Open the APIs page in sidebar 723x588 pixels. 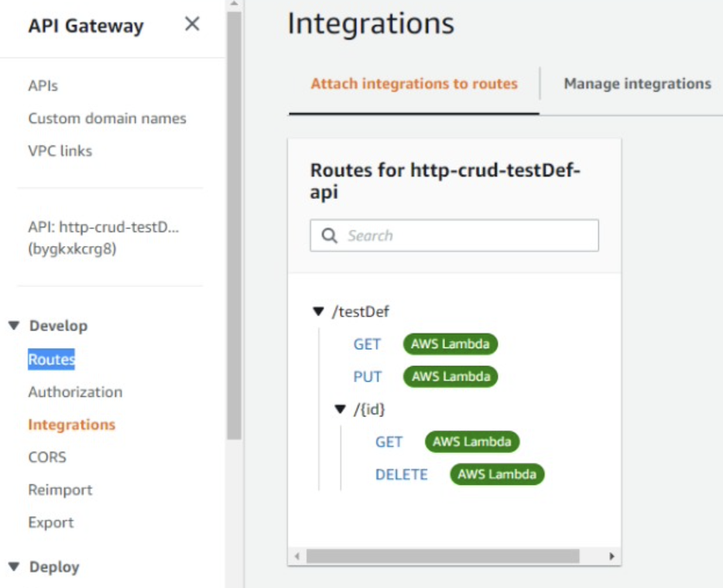pyautogui.click(x=43, y=86)
